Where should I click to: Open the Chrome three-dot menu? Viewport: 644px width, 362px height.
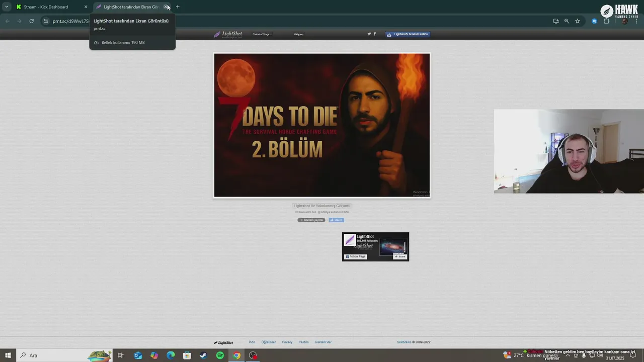pyautogui.click(x=636, y=21)
